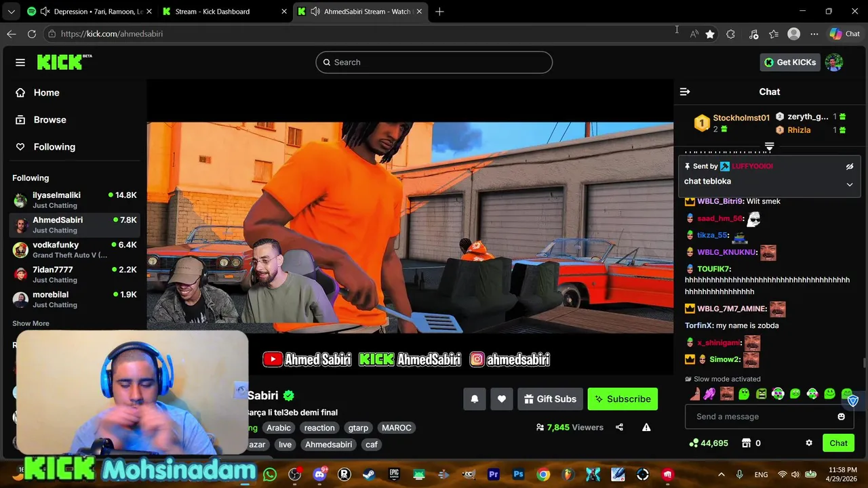Image resolution: width=868 pixels, height=488 pixels.
Task: Click the gtarp tag
Action: (x=358, y=428)
